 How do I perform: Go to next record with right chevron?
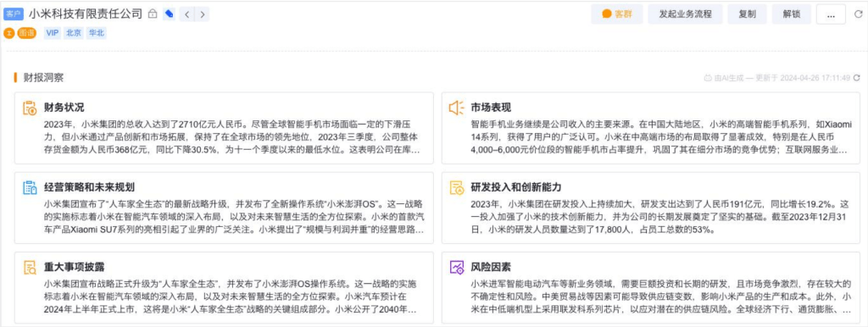[203, 14]
